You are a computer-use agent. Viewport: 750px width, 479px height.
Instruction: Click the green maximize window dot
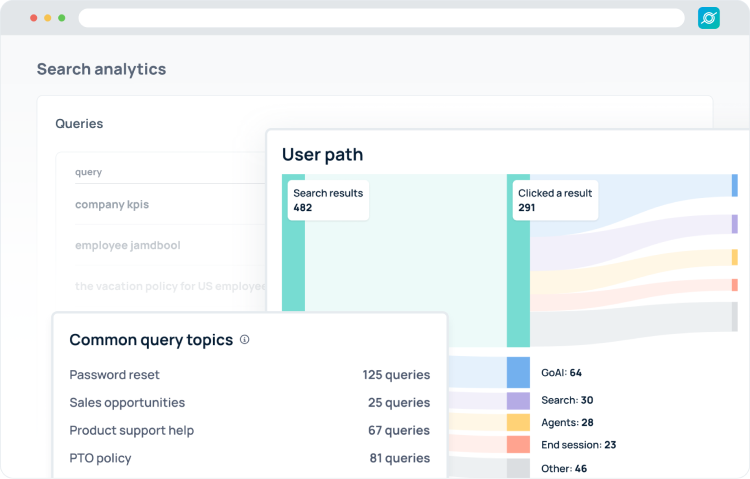coord(62,18)
